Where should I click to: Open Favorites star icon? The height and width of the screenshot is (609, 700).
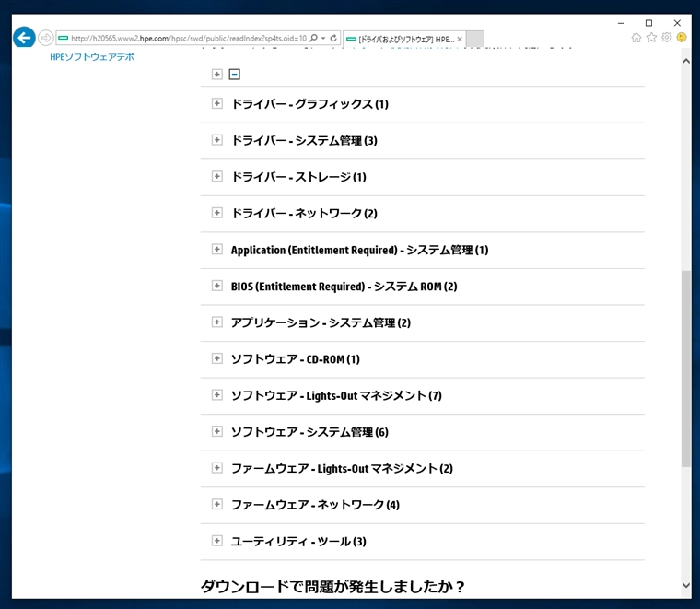click(651, 38)
